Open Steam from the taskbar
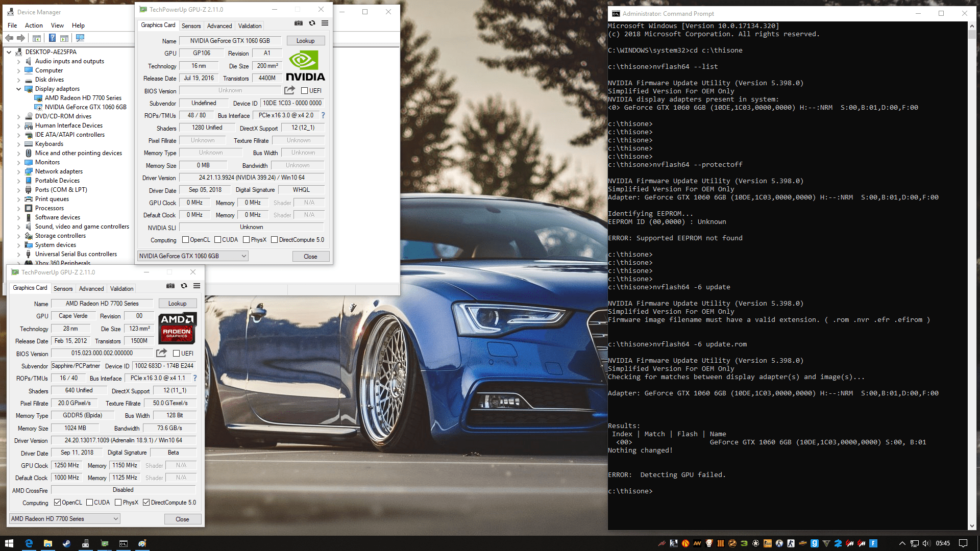 (66, 543)
